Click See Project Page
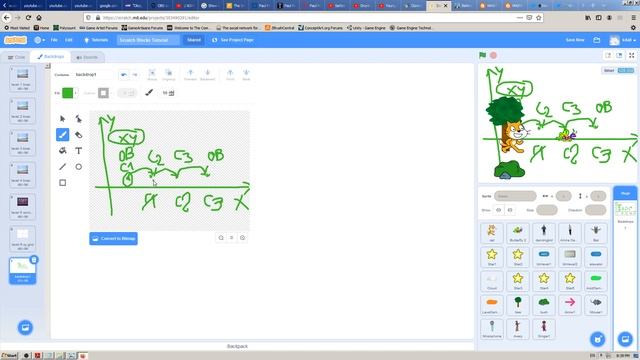 click(233, 40)
